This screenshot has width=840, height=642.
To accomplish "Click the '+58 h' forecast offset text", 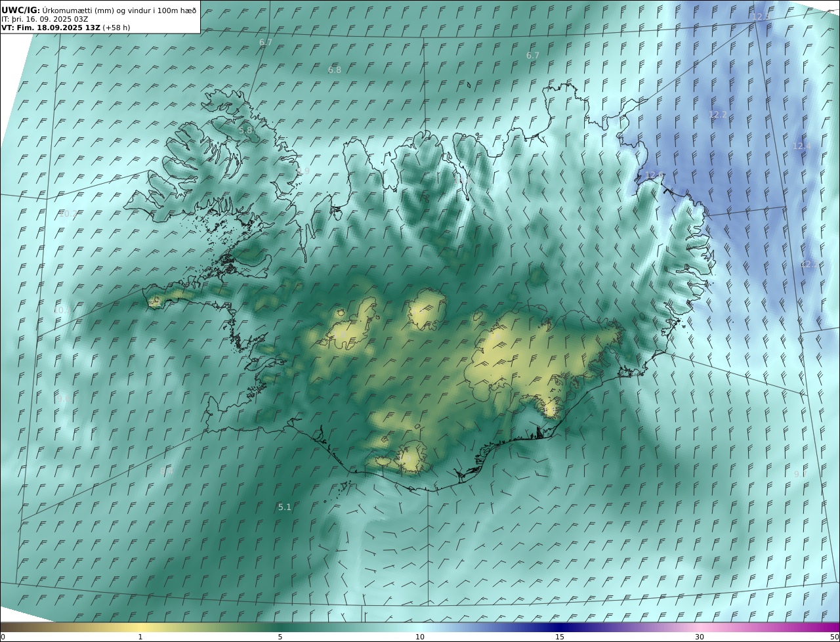I will 116,28.
